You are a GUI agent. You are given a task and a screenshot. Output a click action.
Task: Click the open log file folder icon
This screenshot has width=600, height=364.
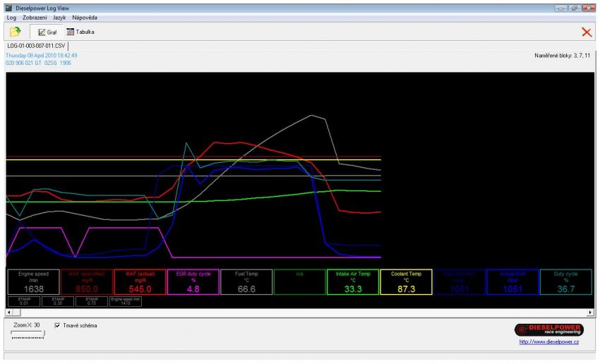tap(15, 32)
